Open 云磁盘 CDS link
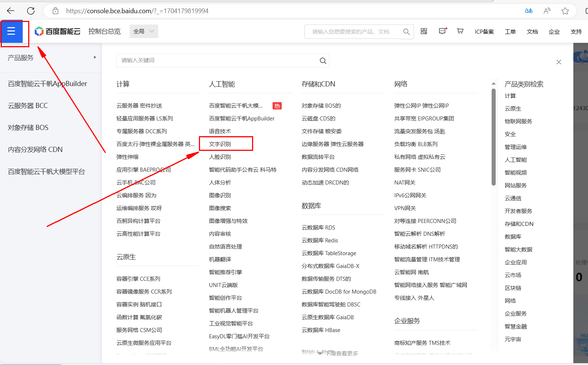The image size is (588, 365). tap(318, 119)
